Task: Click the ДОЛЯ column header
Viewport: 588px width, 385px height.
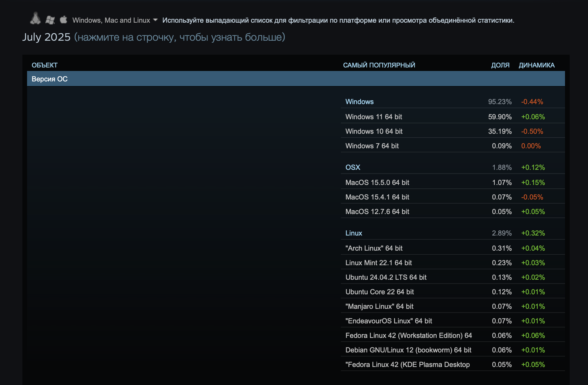Action: pos(500,65)
